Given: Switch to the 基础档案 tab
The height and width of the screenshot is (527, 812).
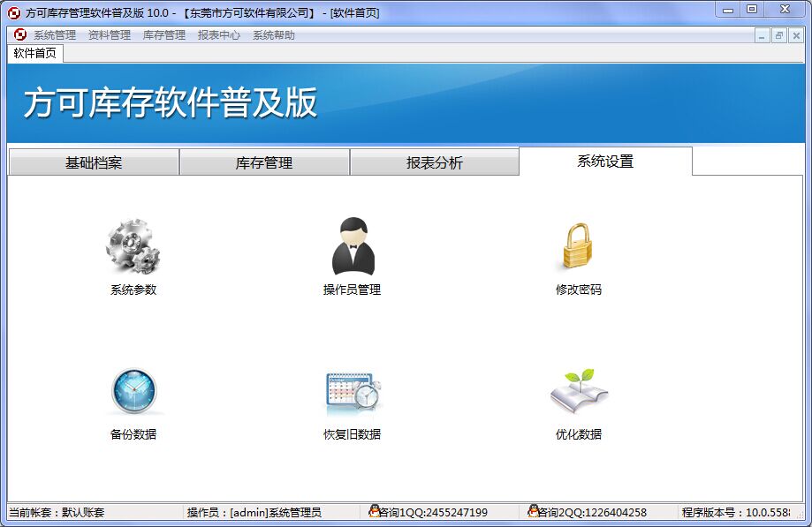Looking at the screenshot, I should (94, 162).
